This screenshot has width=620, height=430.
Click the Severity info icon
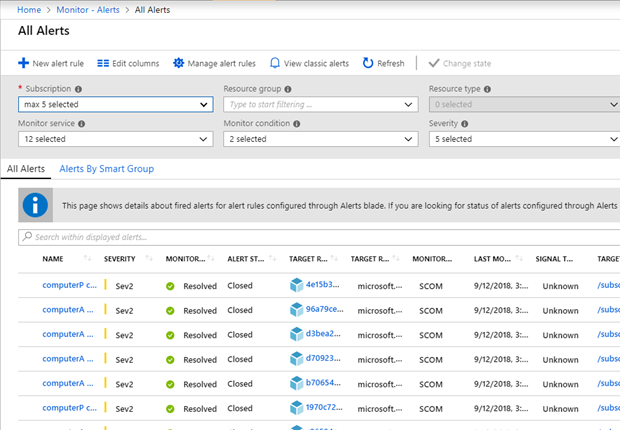pos(466,124)
